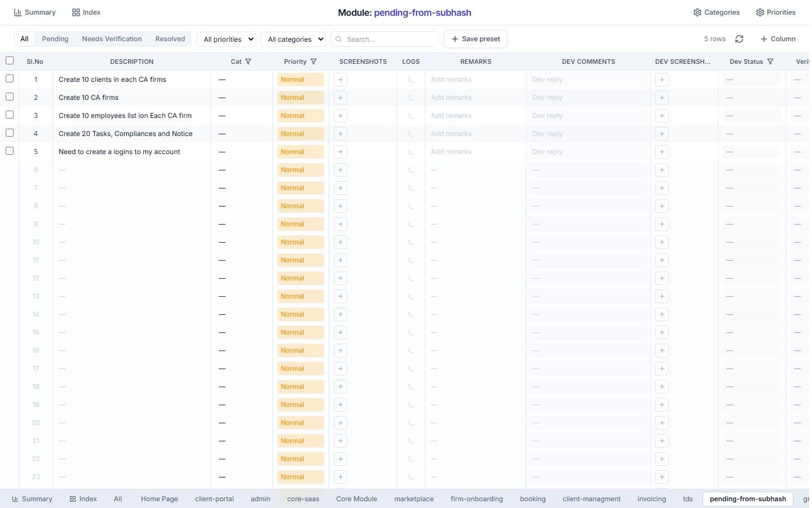Add a screenshot for row 2

point(341,98)
